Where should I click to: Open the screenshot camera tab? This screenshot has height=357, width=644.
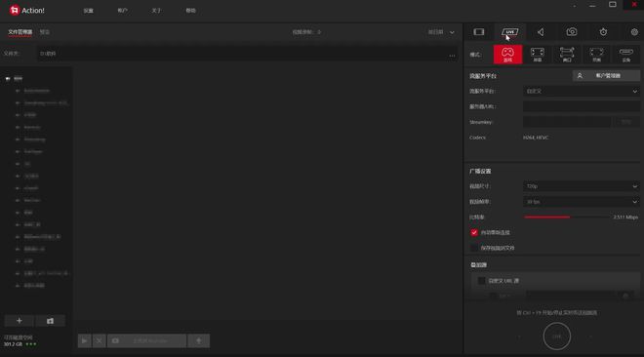572,32
